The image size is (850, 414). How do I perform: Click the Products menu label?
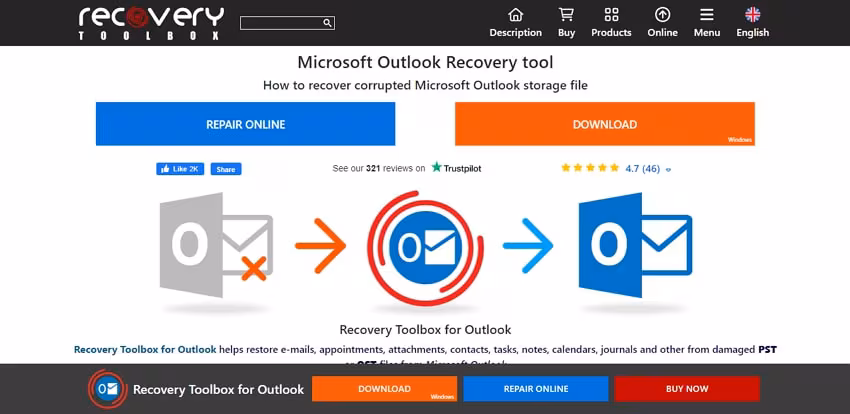(611, 33)
